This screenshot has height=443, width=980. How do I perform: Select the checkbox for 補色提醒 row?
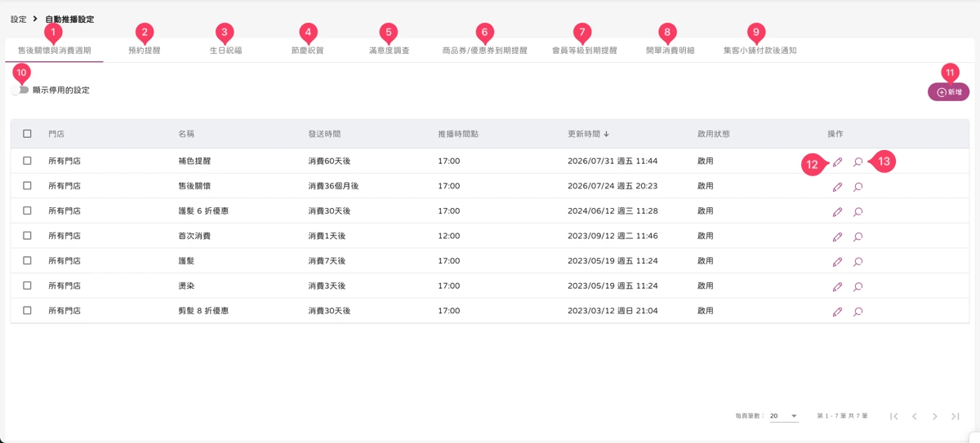click(x=27, y=161)
